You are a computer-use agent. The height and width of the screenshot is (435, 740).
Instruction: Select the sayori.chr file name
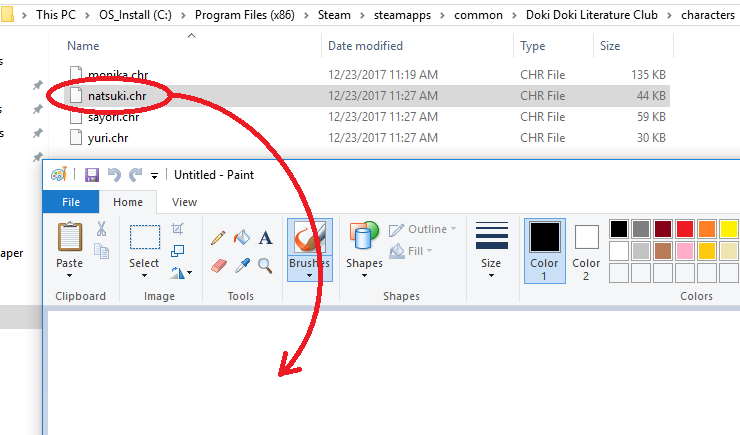point(113,117)
